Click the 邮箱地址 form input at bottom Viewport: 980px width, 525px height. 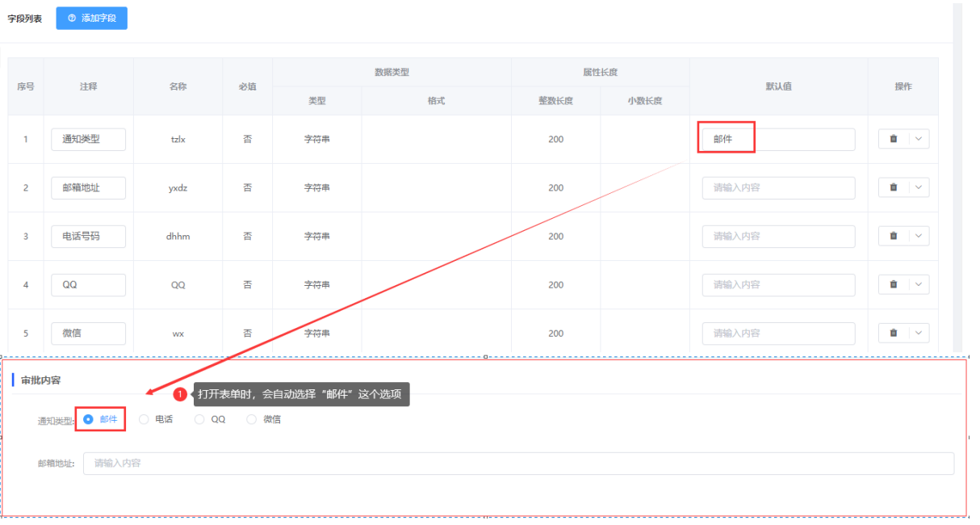coord(518,463)
